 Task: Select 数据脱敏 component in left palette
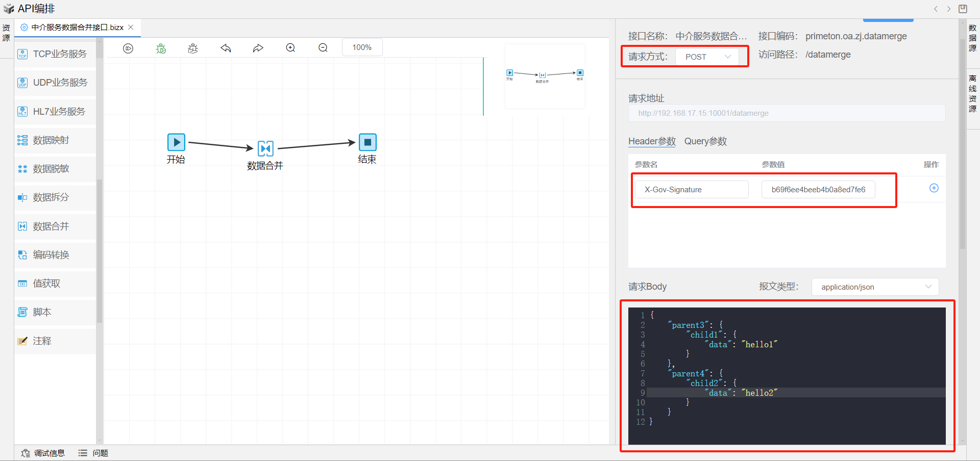tap(51, 169)
